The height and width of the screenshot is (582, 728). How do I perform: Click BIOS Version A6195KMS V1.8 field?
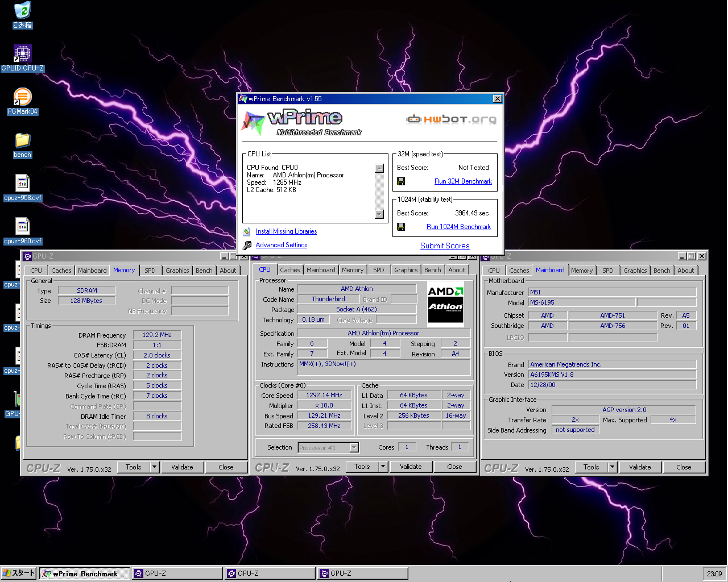tap(612, 375)
